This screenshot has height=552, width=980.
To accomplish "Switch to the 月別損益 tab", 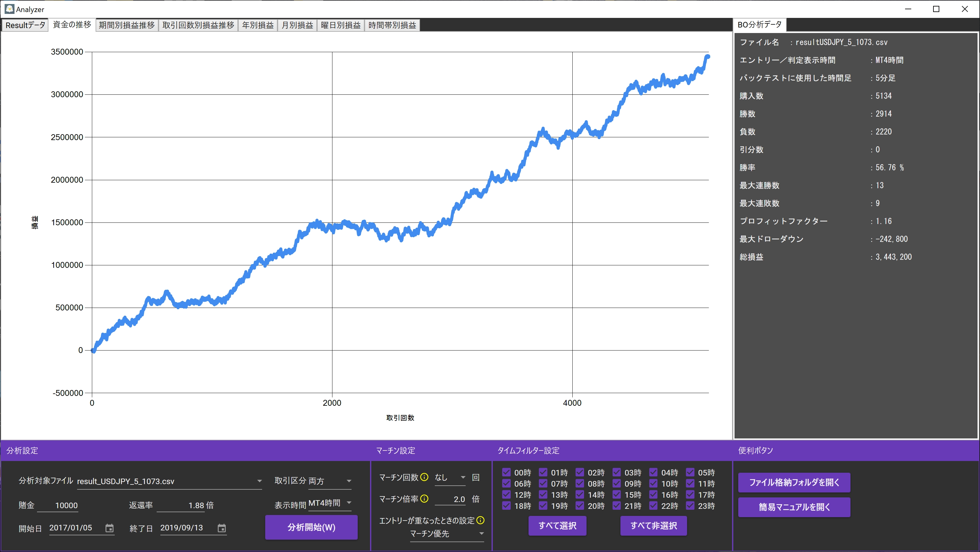I will click(297, 25).
